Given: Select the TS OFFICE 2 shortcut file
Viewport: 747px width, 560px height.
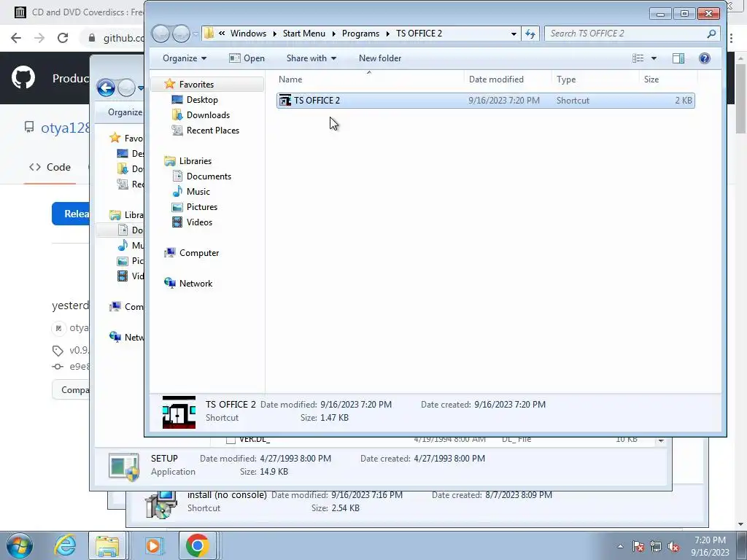Looking at the screenshot, I should click(x=485, y=101).
